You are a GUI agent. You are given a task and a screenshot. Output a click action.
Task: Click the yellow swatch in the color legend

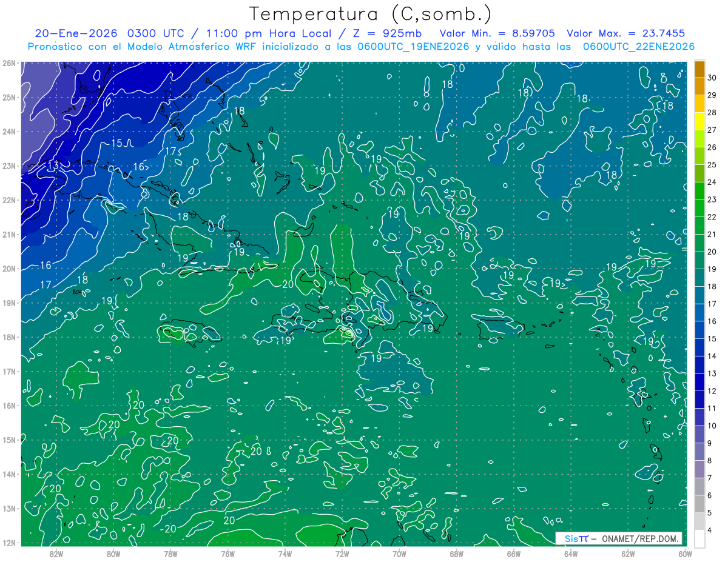tap(699, 121)
